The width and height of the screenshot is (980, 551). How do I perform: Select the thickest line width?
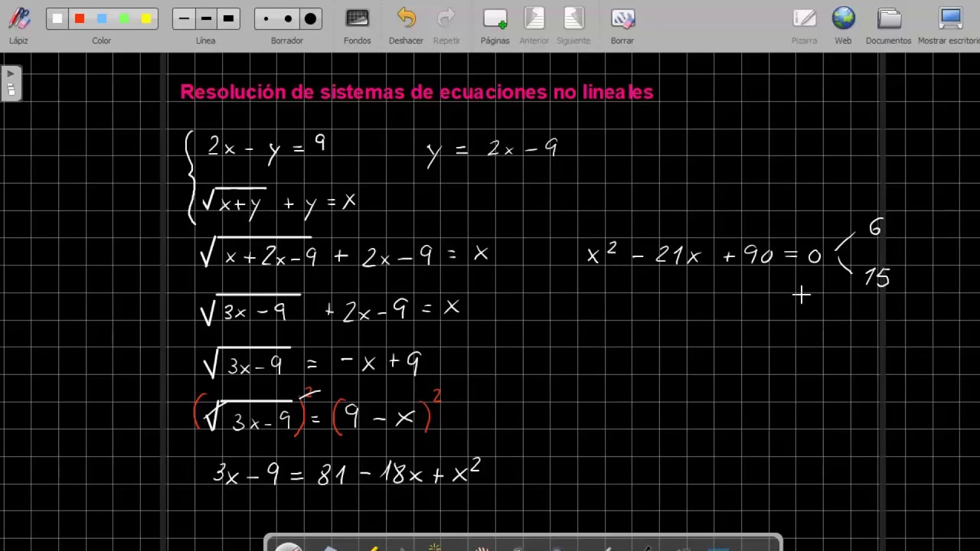[228, 18]
